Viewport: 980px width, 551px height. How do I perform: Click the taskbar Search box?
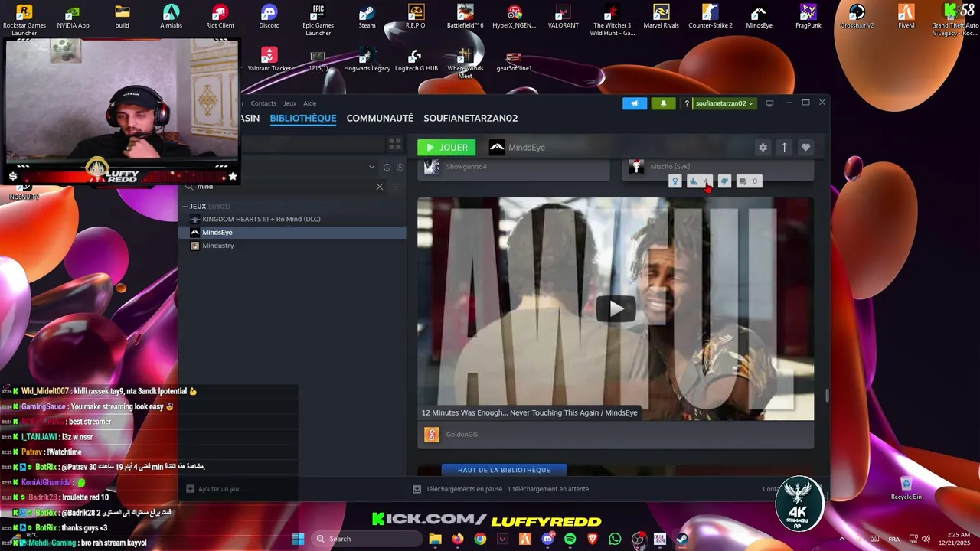point(367,539)
